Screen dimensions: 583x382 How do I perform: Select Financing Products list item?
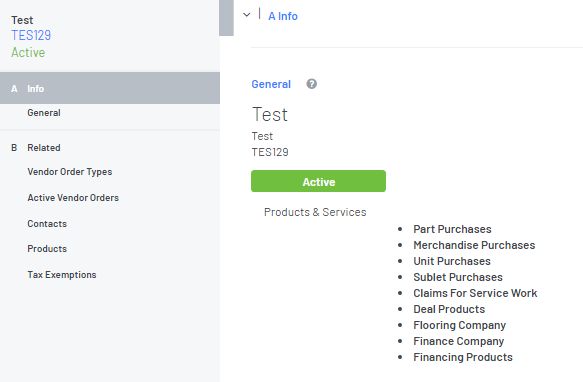[463, 357]
